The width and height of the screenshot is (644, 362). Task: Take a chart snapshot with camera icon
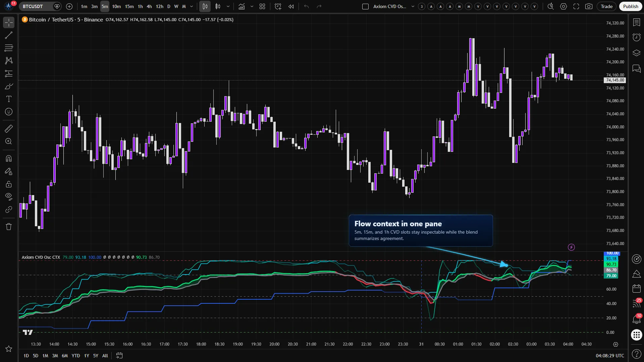click(589, 6)
